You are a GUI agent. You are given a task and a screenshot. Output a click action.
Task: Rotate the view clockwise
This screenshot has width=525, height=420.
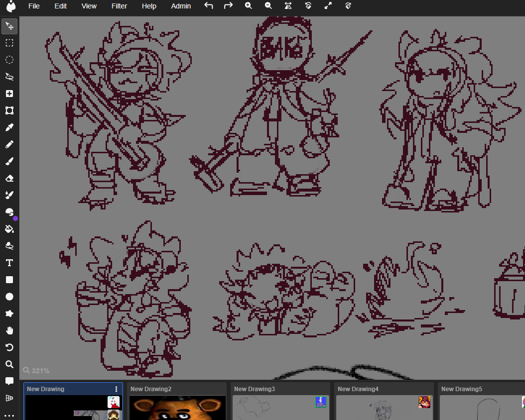pos(348,5)
